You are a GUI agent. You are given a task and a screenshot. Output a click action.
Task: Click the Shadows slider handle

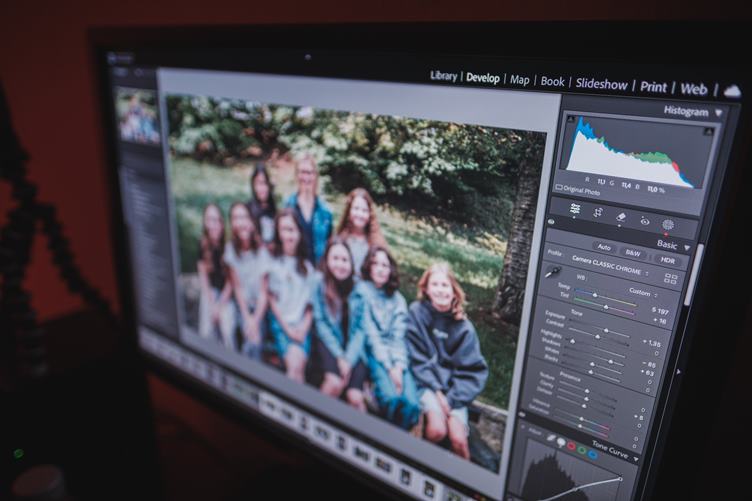point(611,362)
